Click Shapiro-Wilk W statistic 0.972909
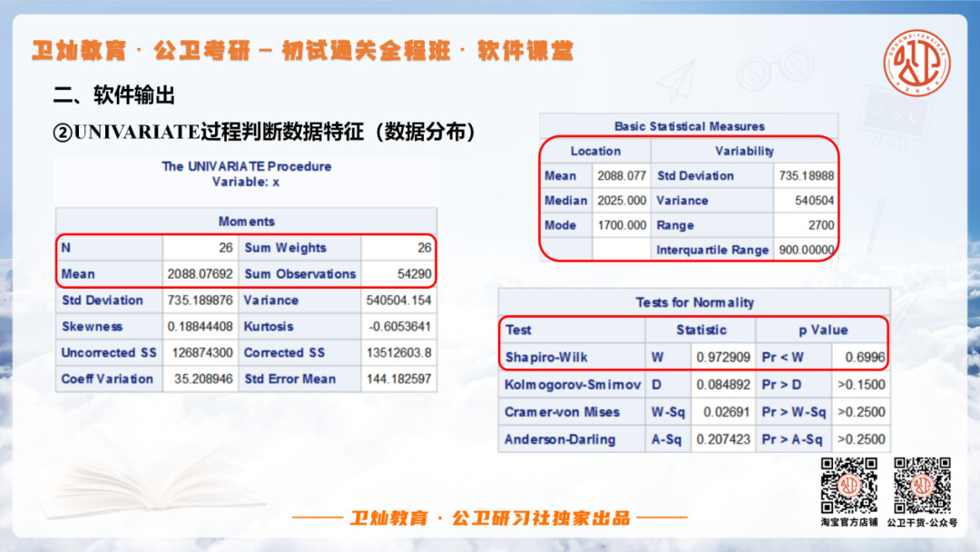This screenshot has width=980, height=552. point(722,357)
